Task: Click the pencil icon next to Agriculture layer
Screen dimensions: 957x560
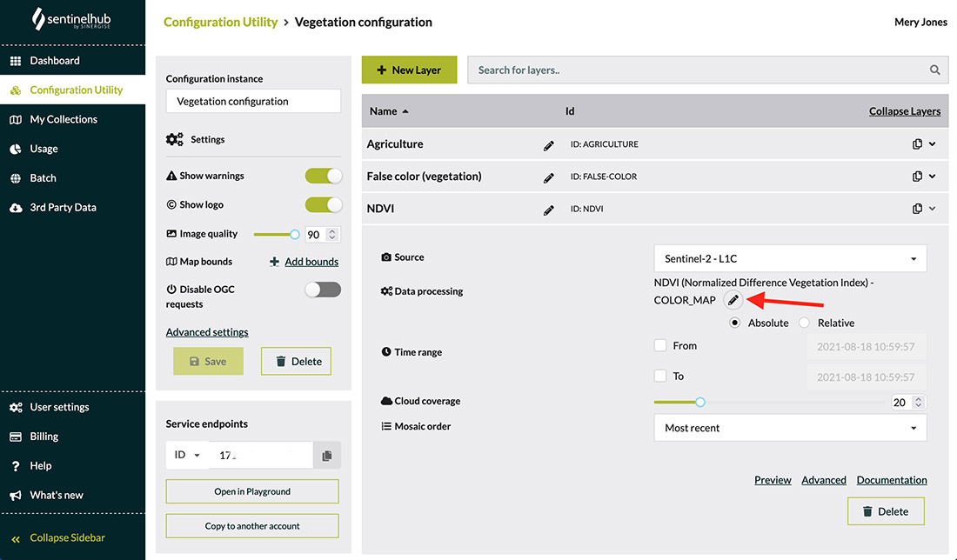Action: tap(549, 145)
